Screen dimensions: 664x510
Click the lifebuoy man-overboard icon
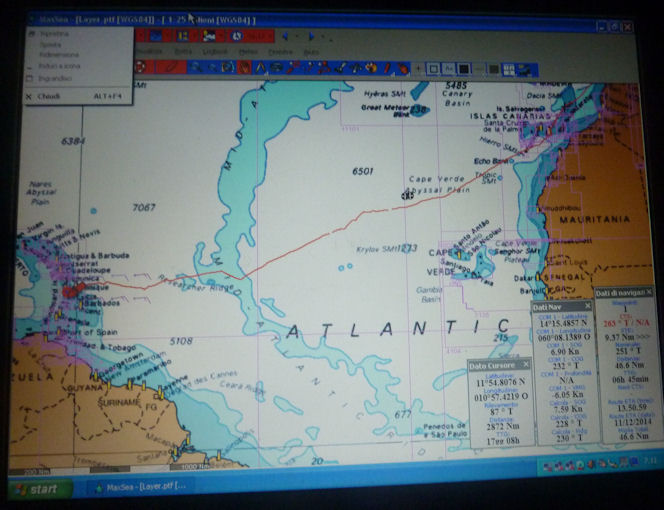[140, 67]
